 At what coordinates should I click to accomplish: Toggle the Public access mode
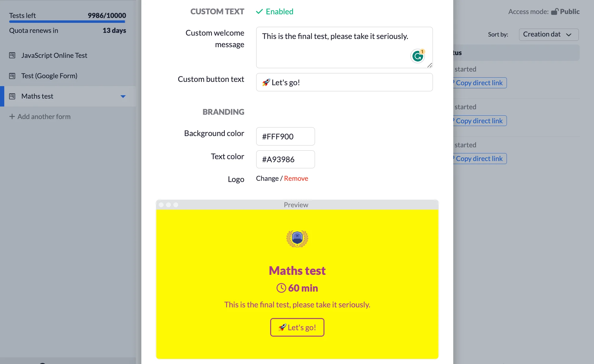(x=570, y=12)
